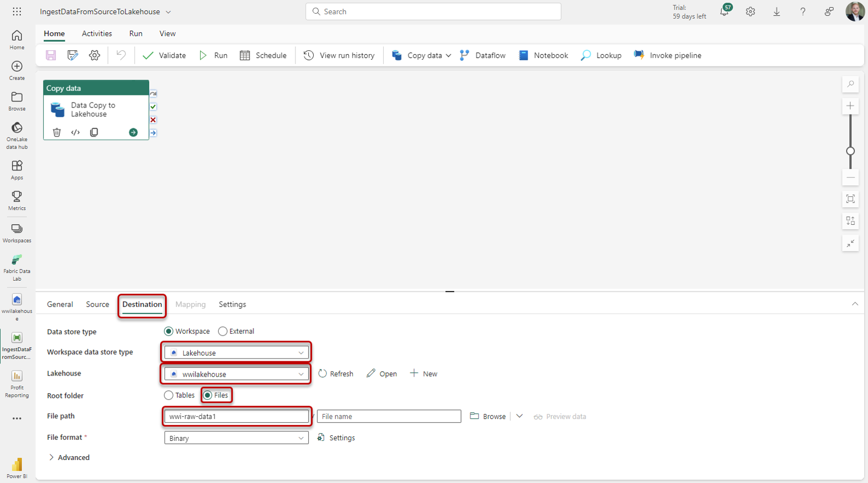
Task: Adjust the canvas zoom slider handle
Action: coord(850,151)
